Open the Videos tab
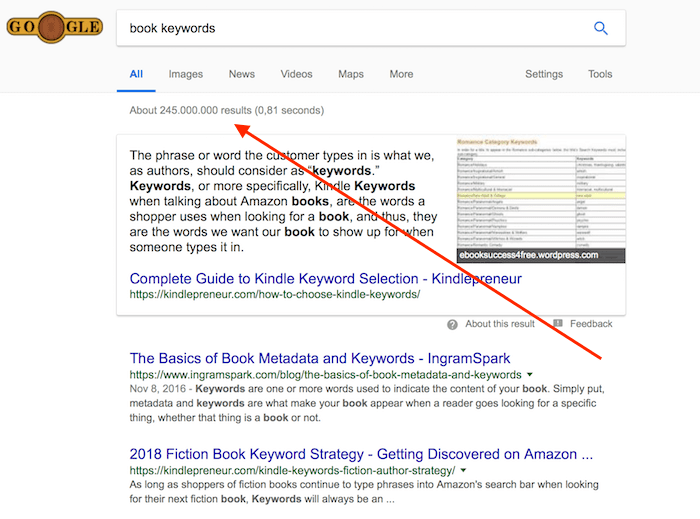The image size is (700, 519). click(296, 74)
